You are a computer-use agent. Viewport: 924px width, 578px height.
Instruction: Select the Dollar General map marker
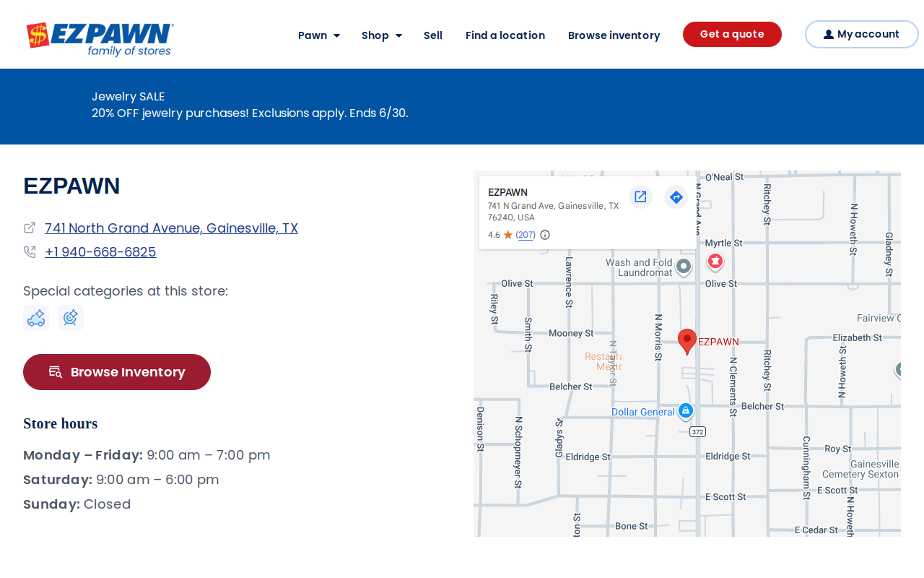[686, 411]
